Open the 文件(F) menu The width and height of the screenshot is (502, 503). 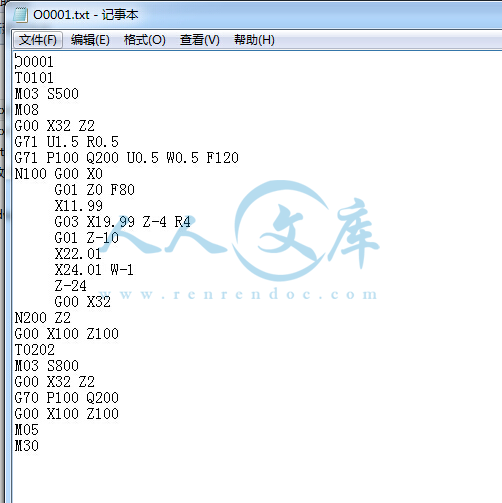[38, 40]
